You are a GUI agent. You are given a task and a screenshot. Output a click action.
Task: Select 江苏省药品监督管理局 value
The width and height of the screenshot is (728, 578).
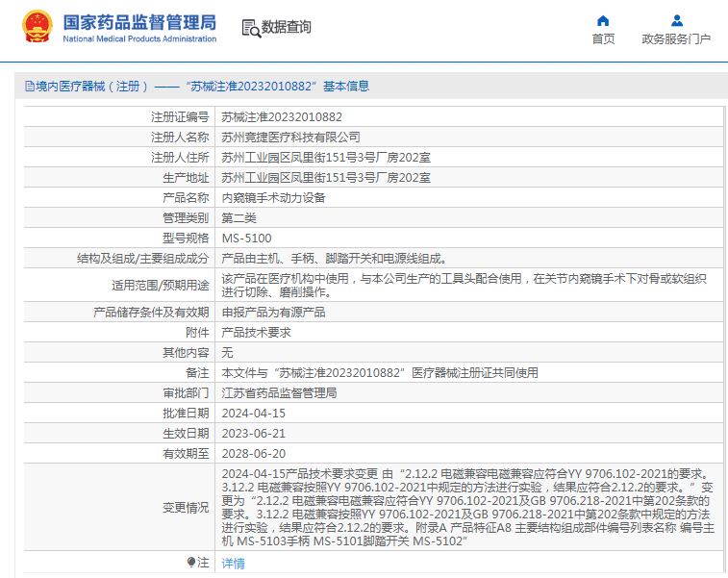click(x=279, y=393)
